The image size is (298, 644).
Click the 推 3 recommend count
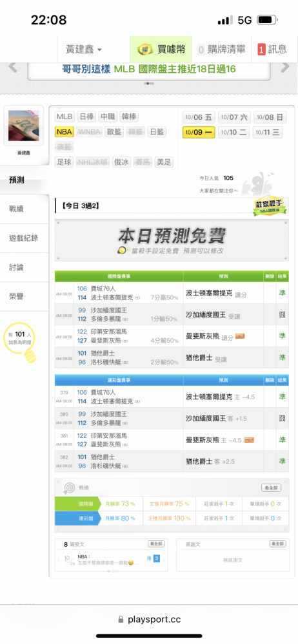153,558
